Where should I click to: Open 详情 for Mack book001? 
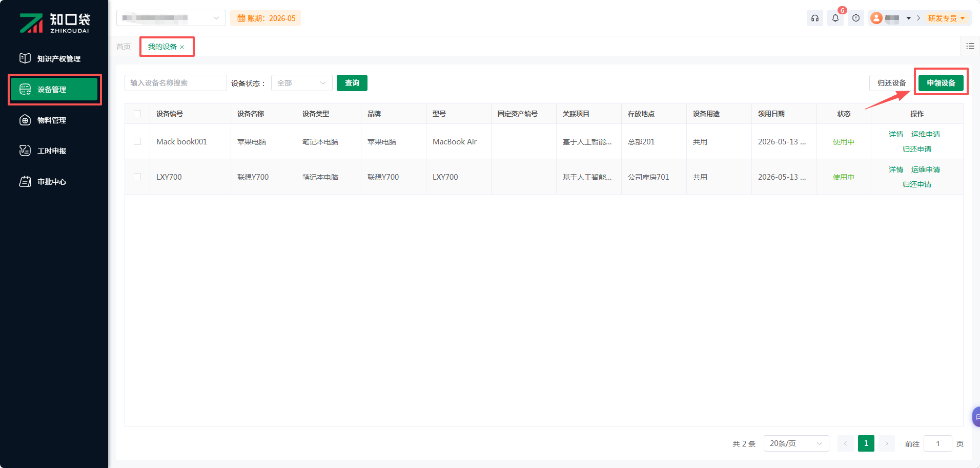(896, 134)
